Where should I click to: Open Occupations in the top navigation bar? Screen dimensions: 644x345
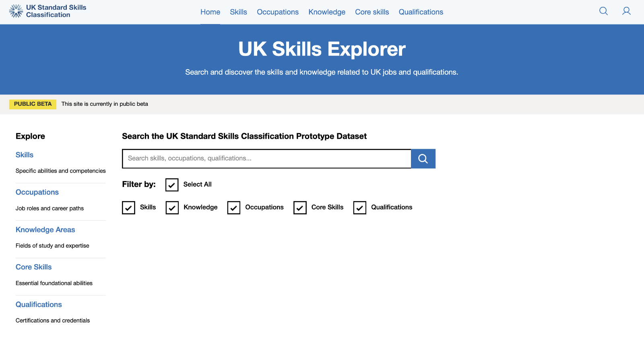[278, 12]
